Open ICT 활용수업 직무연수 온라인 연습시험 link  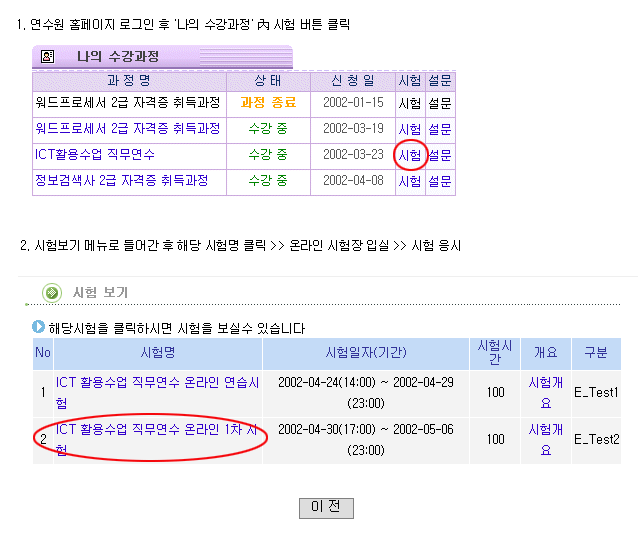pos(158,393)
